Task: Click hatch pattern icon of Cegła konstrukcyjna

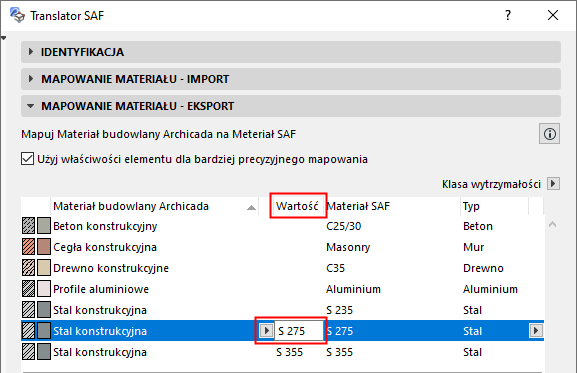Action: [28, 247]
